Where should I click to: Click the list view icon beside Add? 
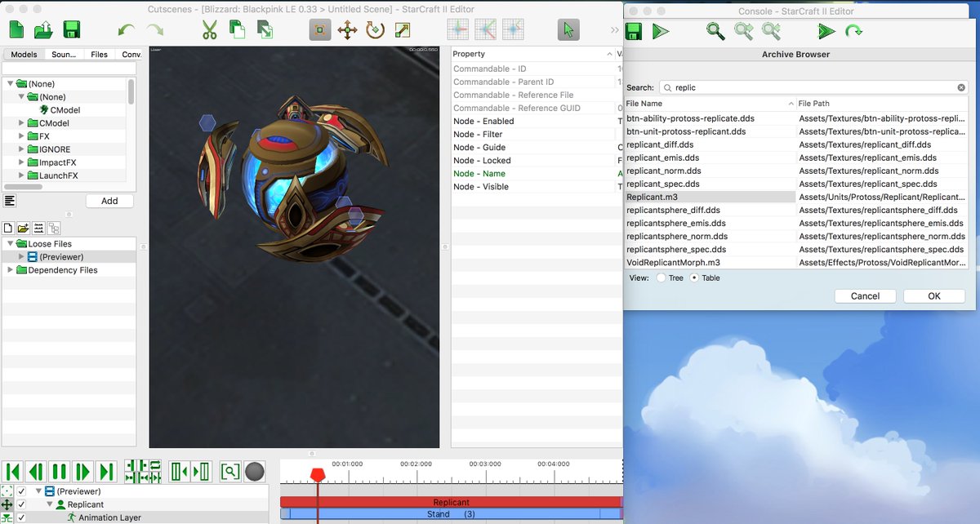tap(10, 201)
